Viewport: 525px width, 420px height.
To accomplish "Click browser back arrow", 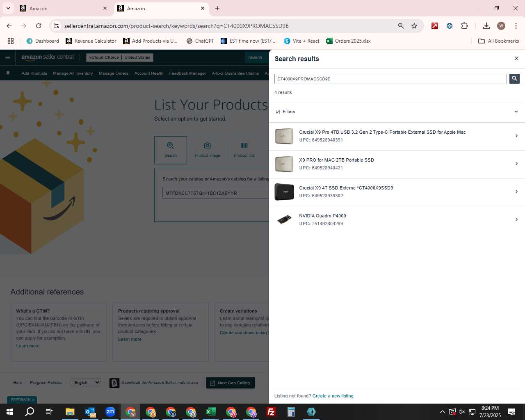I will tap(9, 26).
